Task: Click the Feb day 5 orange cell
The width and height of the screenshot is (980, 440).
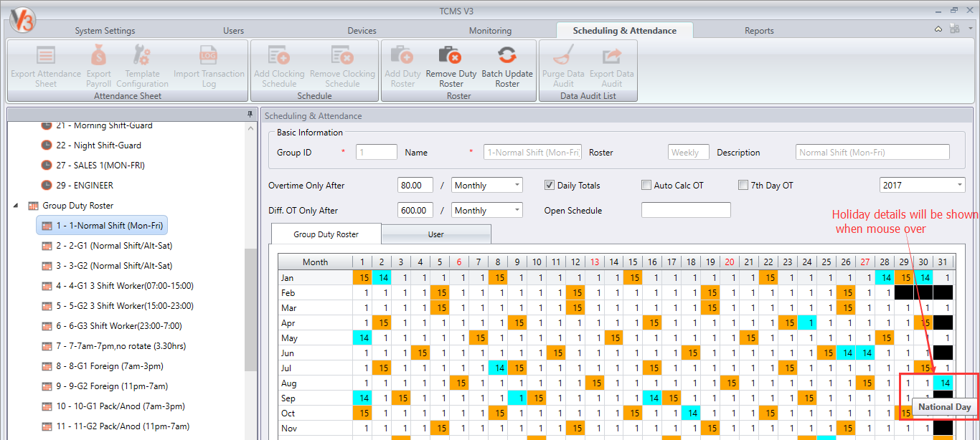Action: [440, 292]
